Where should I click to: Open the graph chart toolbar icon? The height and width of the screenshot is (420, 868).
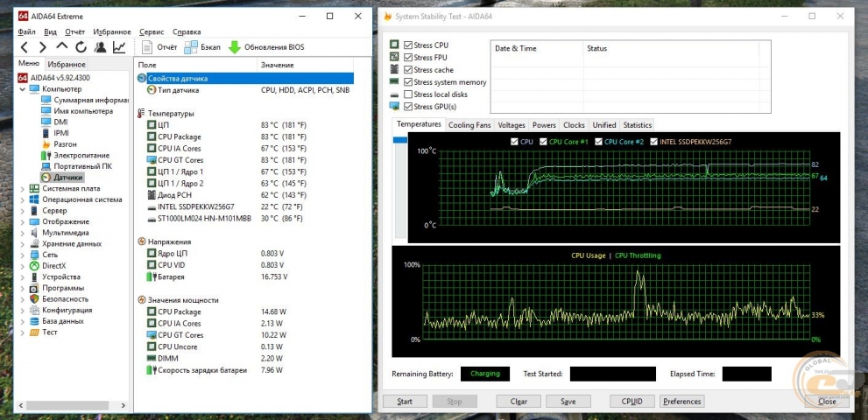pos(119,47)
